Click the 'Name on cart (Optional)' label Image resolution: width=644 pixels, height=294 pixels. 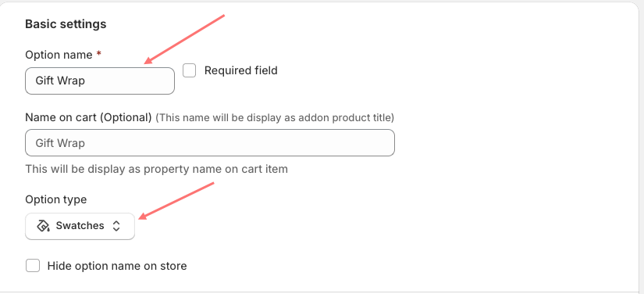coord(89,117)
